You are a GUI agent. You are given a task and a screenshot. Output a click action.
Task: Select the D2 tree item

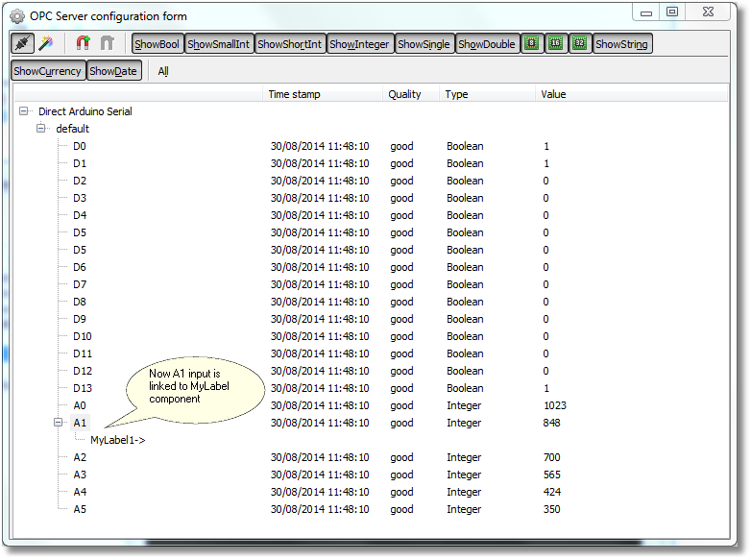(80, 181)
